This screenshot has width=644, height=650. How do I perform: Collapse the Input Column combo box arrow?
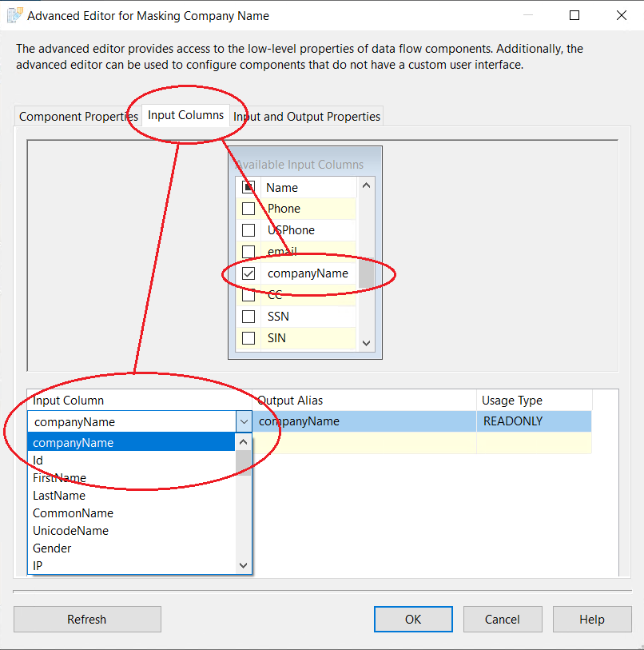[x=244, y=421]
